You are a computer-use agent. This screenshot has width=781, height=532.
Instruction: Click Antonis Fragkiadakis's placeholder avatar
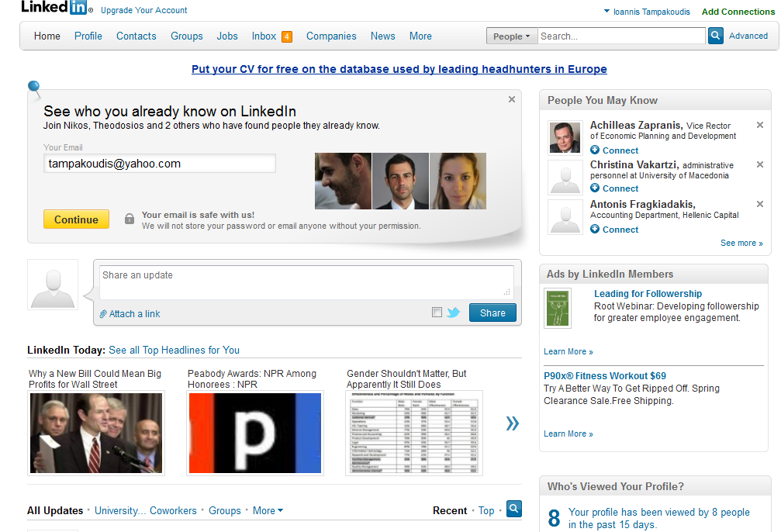pyautogui.click(x=565, y=216)
